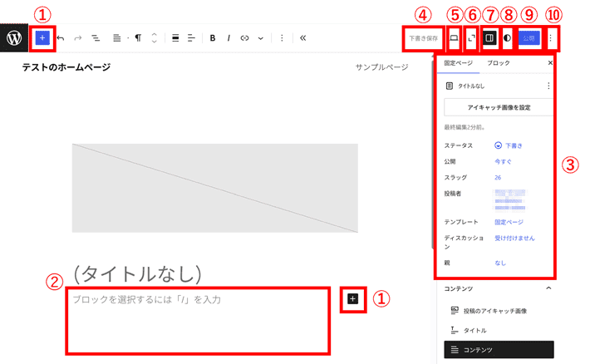Open the blue block inserter plus button
Image resolution: width=590 pixels, height=364 pixels.
pos(42,37)
